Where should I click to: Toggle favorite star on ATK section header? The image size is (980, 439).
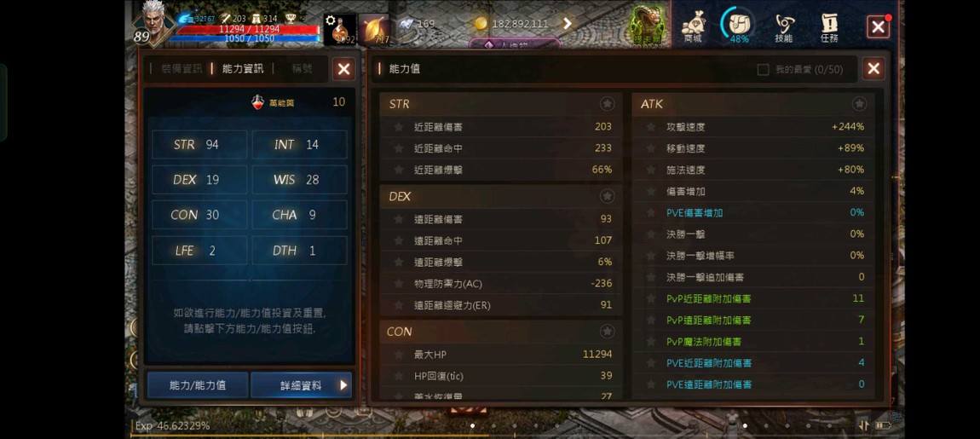859,104
